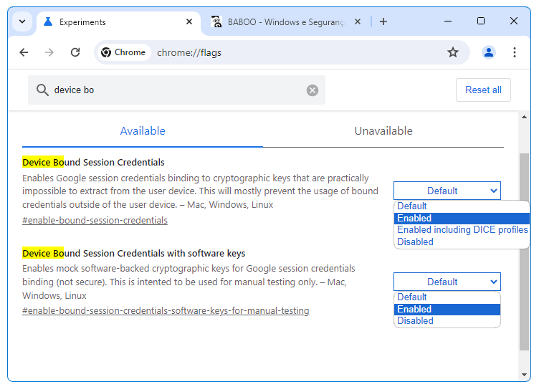Viewport: 539px width, 392px height.
Task: Open the profile avatar menu
Action: tap(489, 52)
